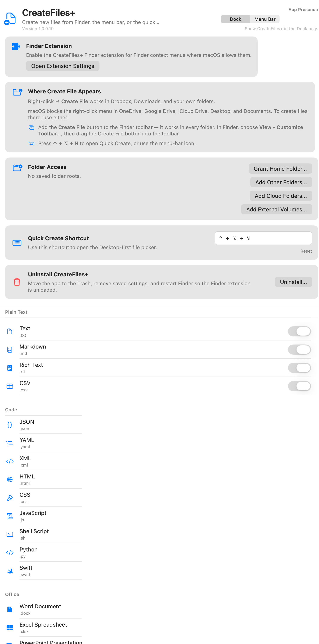Click the Code section header

click(11, 410)
